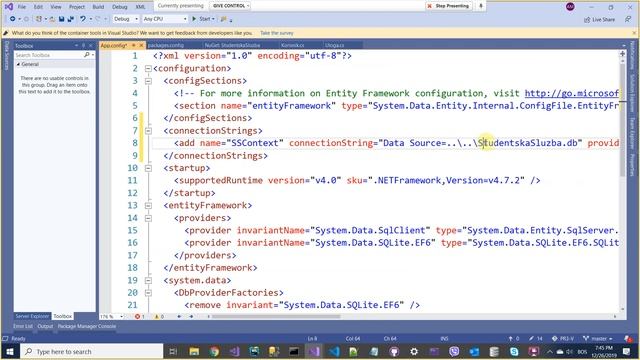Pin the App.config tab

pyautogui.click(x=133, y=45)
